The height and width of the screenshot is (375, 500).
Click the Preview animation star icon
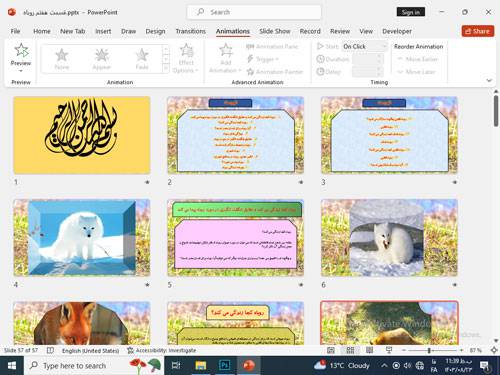point(21,51)
